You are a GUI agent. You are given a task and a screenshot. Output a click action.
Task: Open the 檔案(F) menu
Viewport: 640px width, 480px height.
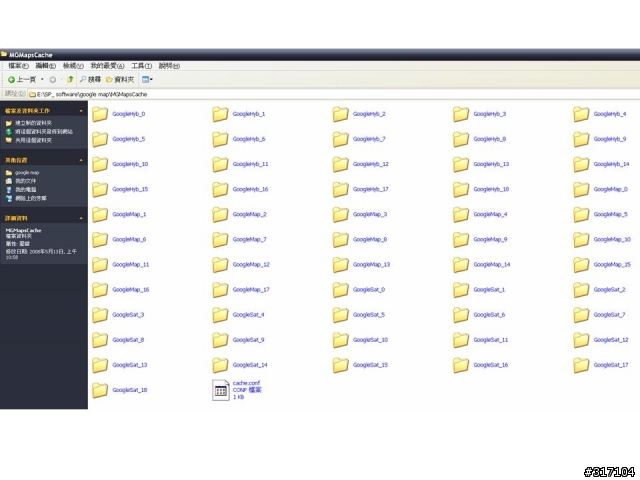(x=18, y=66)
